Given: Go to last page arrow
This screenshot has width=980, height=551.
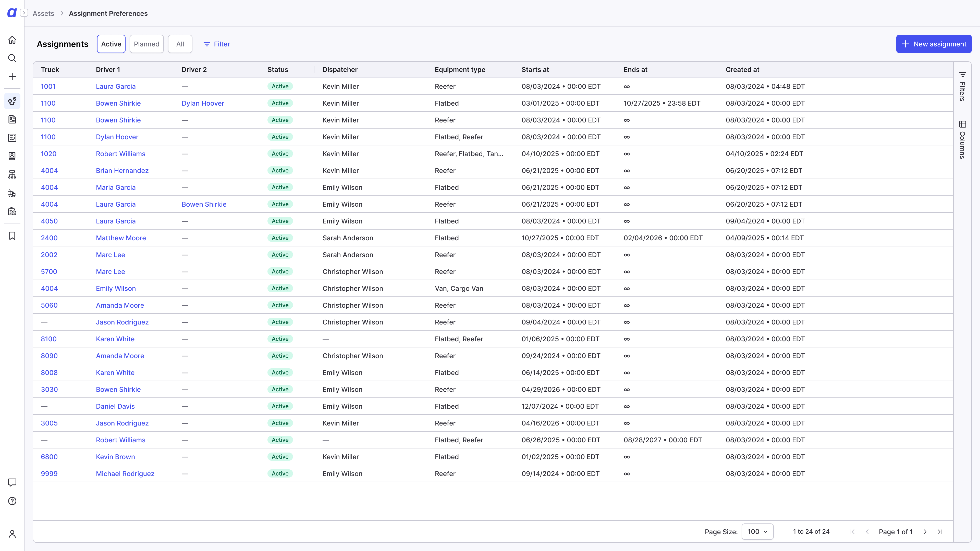Looking at the screenshot, I should point(940,532).
